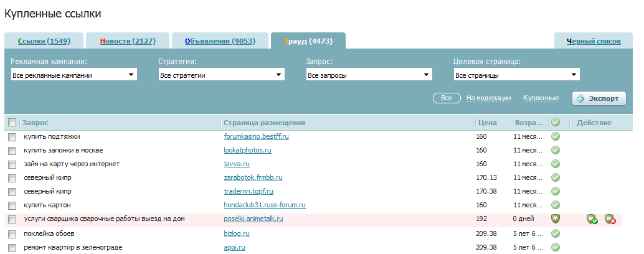The height and width of the screenshot is (254, 644).
Task: Click green status check for купить картон
Action: (x=556, y=205)
